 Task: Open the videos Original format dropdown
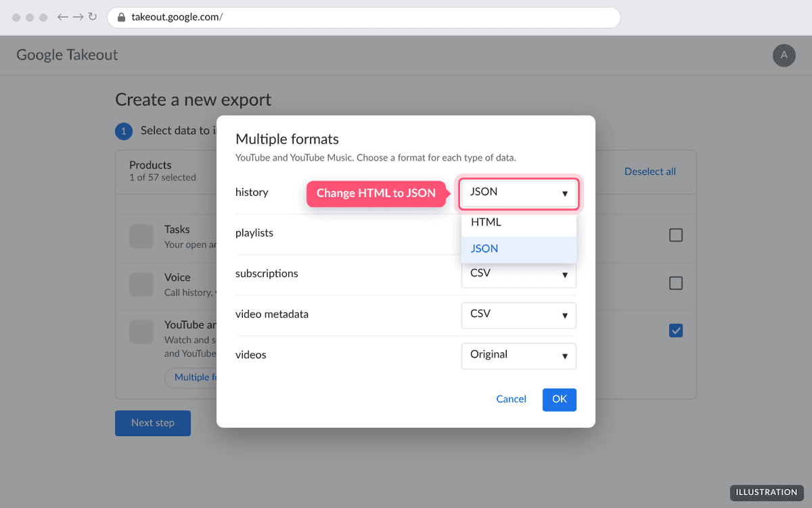519,356
